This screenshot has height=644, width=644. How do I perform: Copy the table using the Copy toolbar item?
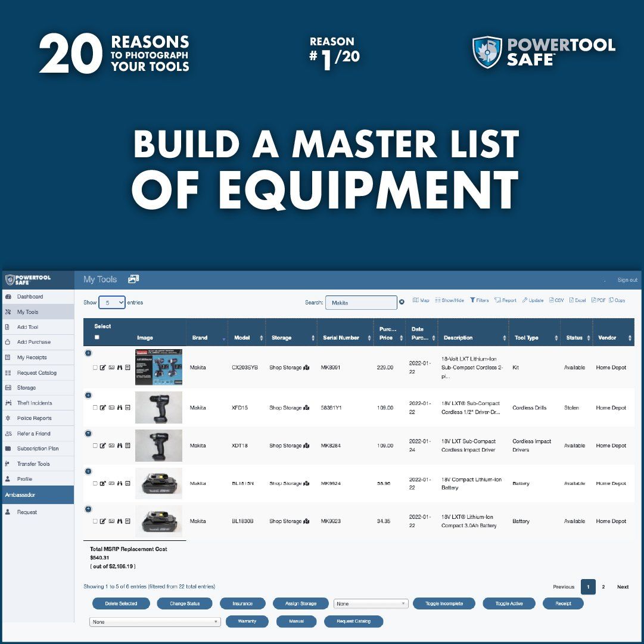(617, 300)
